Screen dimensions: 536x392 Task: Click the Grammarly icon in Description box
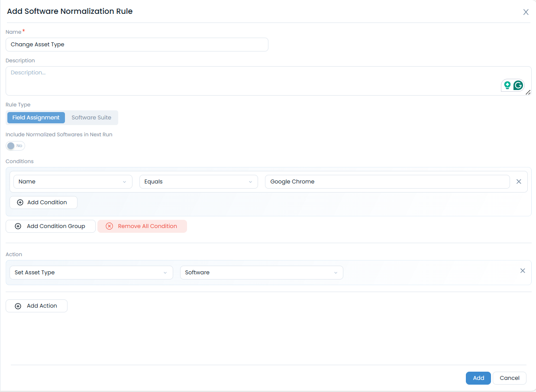point(518,85)
